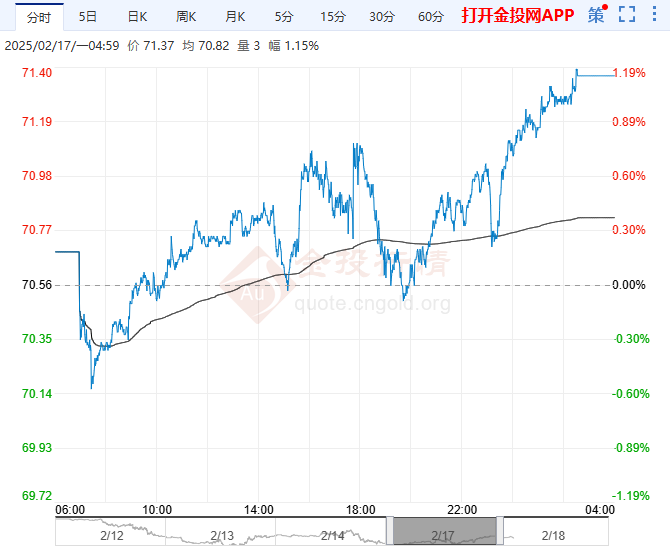Select the 15分 interval
Viewport: 670px width, 546px height.
tap(332, 16)
